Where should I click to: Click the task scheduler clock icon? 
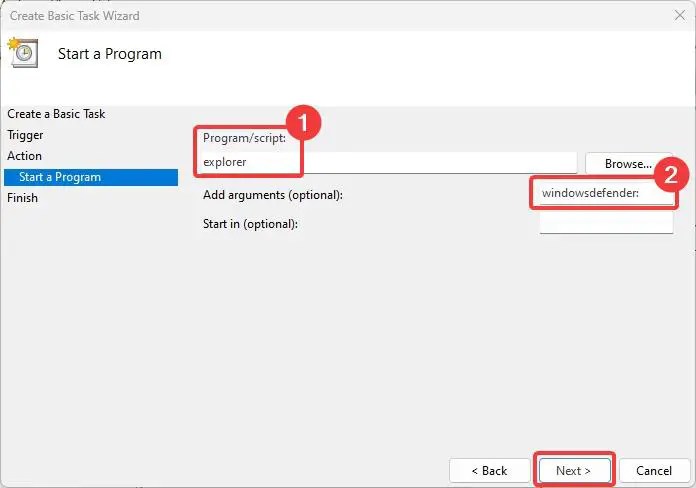(23, 53)
